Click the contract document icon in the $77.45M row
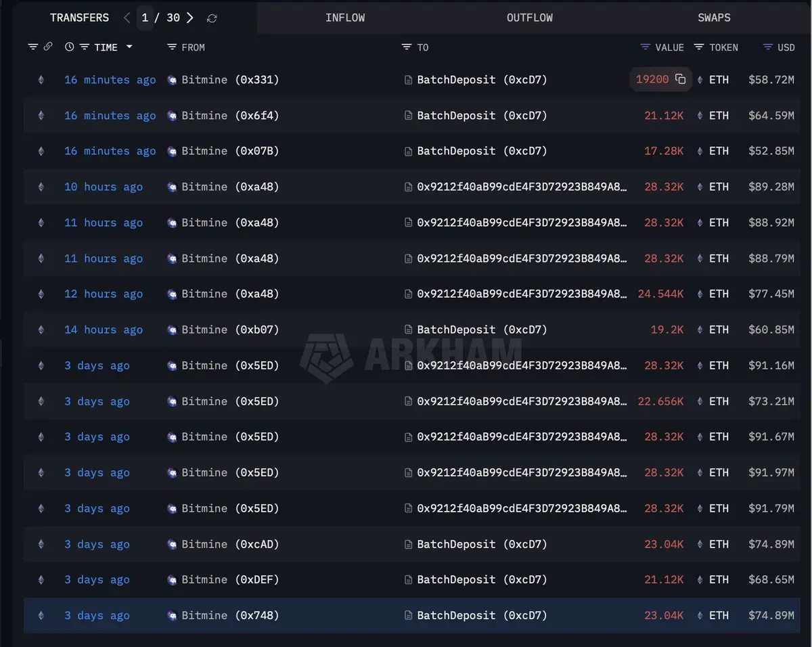Image resolution: width=812 pixels, height=647 pixels. pos(408,294)
